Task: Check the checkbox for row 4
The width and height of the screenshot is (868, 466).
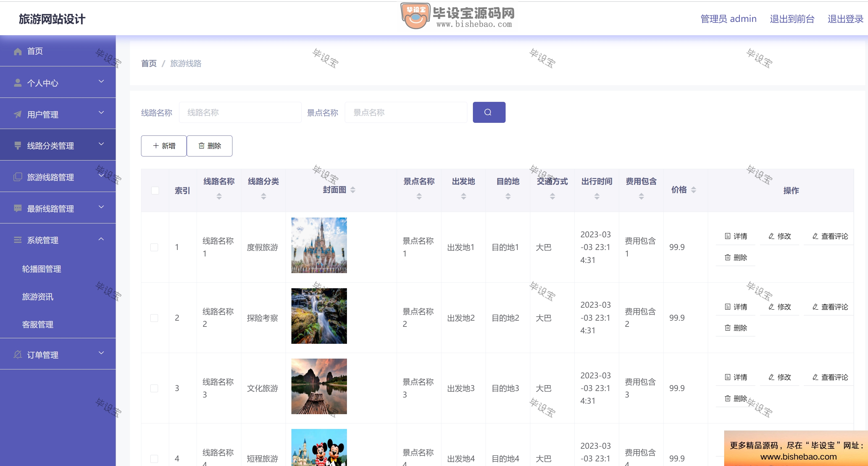Action: [154, 459]
